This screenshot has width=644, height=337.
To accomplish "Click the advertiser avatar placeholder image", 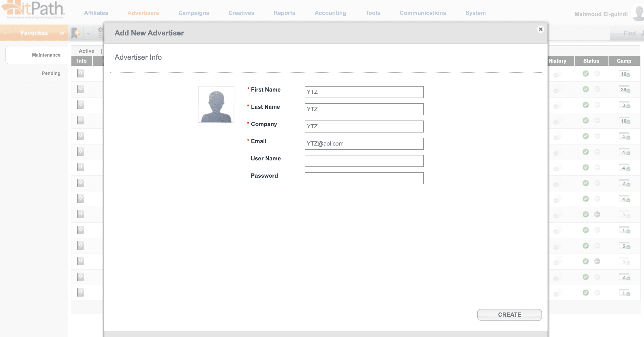I will tap(216, 104).
